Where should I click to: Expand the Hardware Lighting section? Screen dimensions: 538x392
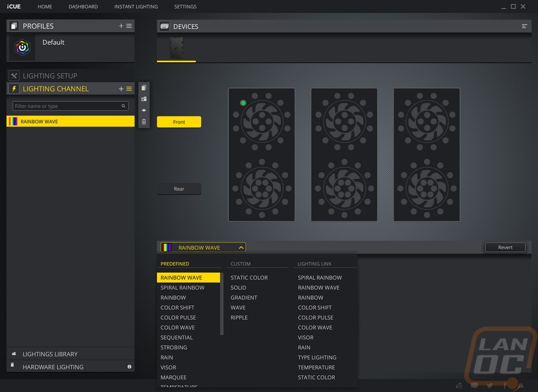pos(71,367)
